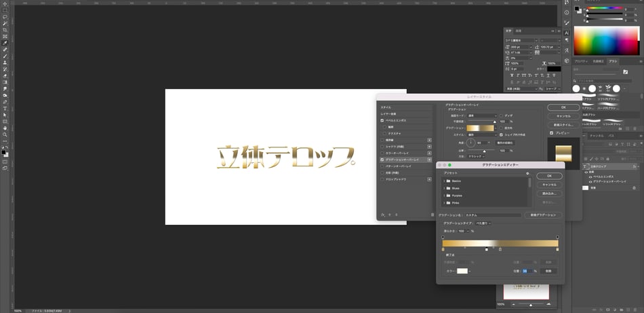Click the 位置 percentage input field
Image resolution: width=644 pixels, height=313 pixels.
point(526,270)
